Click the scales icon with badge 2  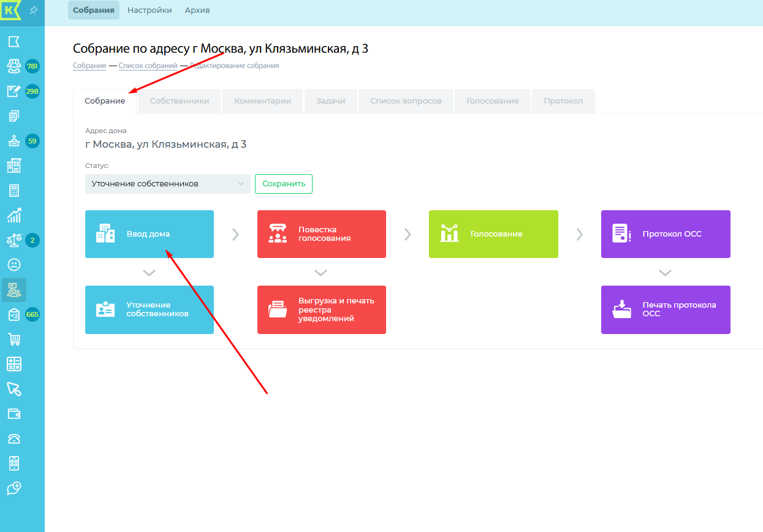13,240
